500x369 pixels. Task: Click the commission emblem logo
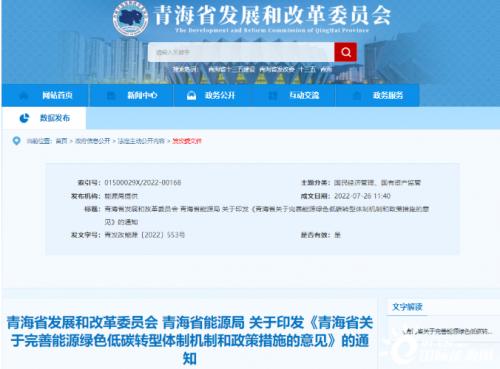131,18
